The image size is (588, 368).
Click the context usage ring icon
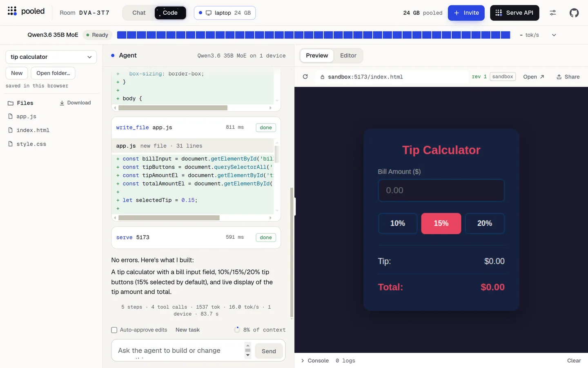click(237, 330)
